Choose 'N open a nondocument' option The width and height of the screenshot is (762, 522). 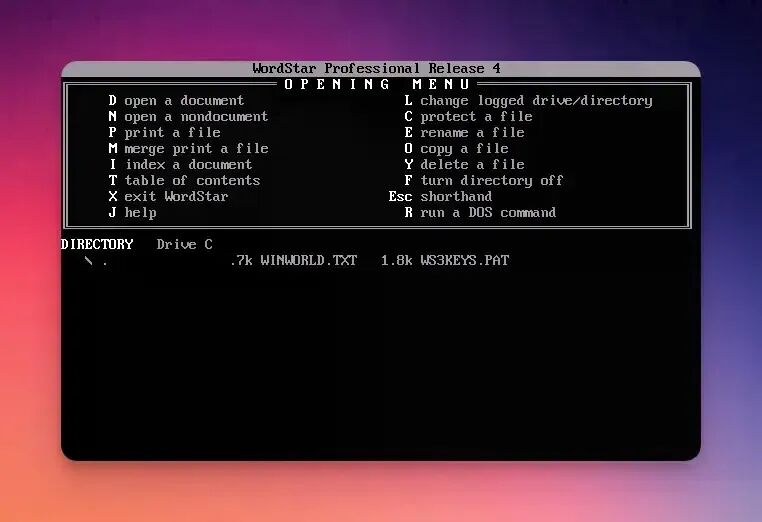(188, 117)
